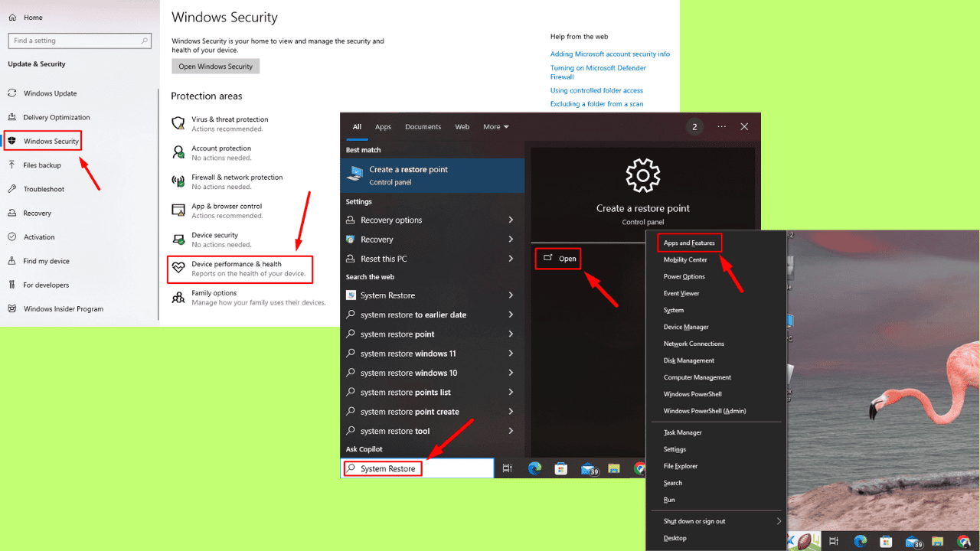Expand the Shut down or sign out submenu
This screenshot has width=980, height=551.
779,522
